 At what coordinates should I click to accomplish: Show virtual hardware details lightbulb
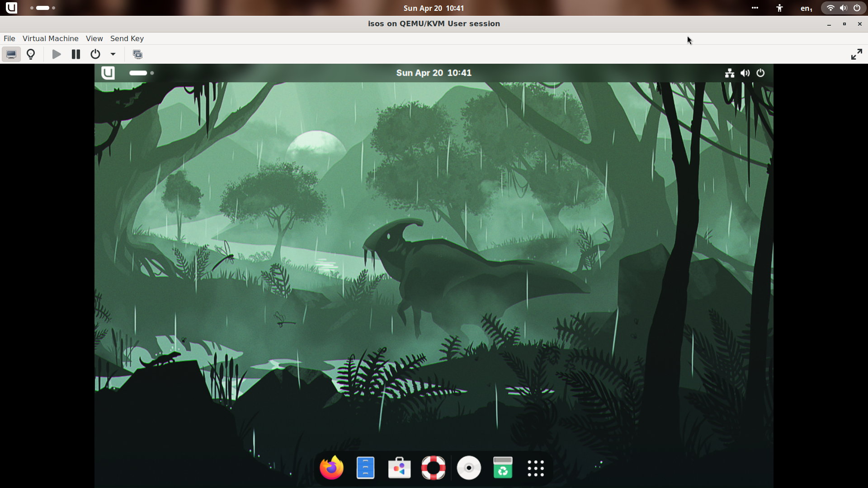[31, 55]
